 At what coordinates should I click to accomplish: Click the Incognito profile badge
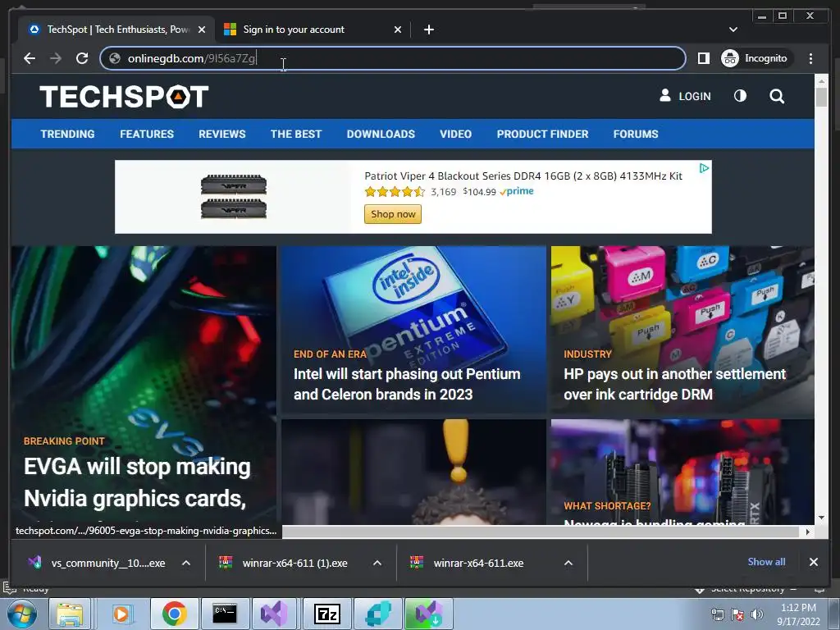[x=755, y=58]
